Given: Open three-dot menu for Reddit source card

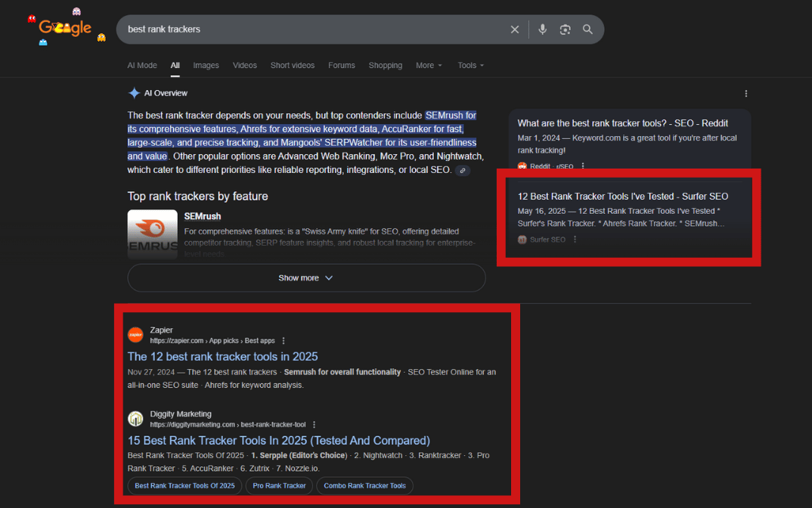Looking at the screenshot, I should pos(583,166).
